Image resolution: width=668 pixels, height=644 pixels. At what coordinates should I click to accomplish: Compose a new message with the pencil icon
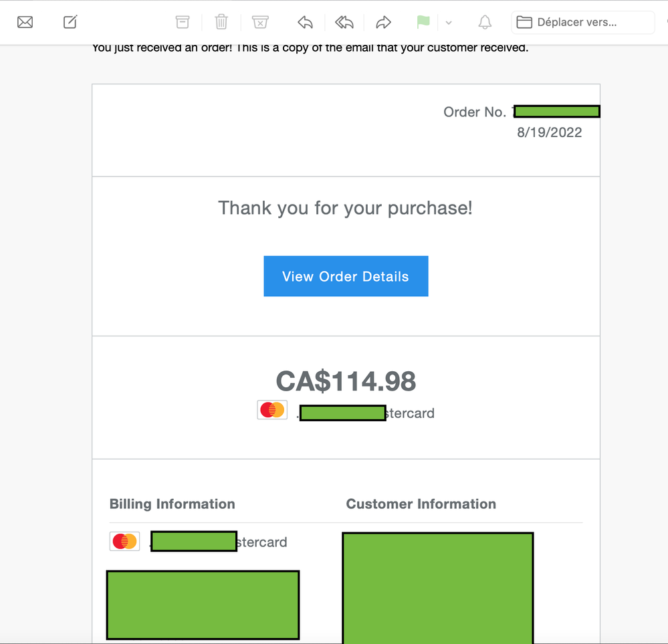pos(70,22)
